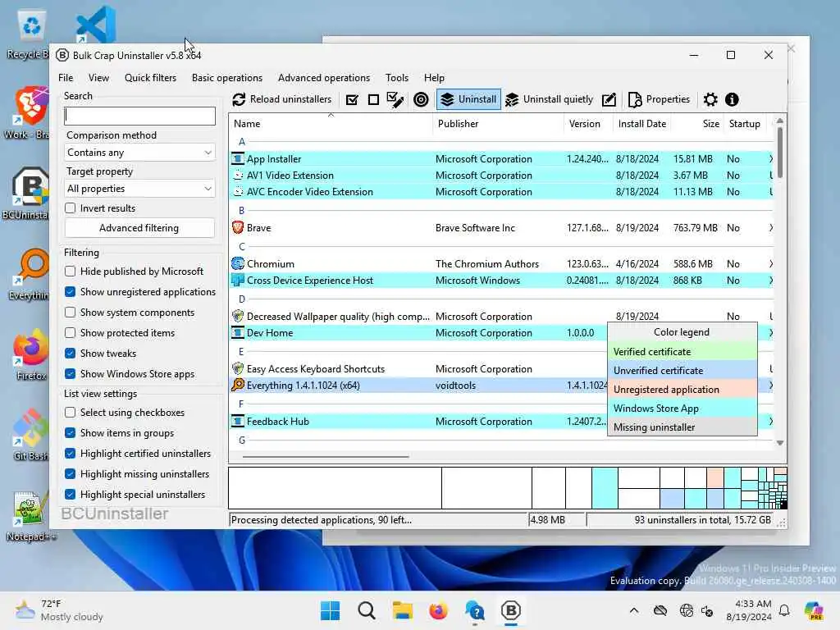Image resolution: width=840 pixels, height=630 pixels.
Task: Click the select all checkmark toolbar icon
Action: (x=352, y=99)
